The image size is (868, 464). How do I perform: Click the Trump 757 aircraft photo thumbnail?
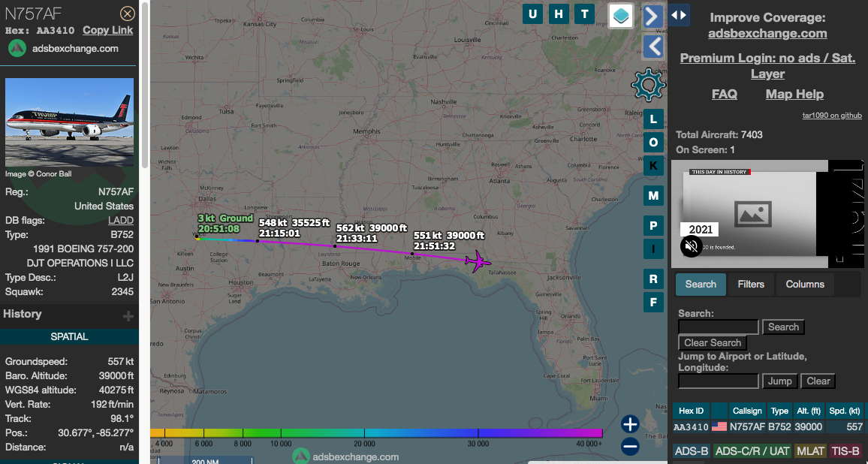pyautogui.click(x=69, y=122)
